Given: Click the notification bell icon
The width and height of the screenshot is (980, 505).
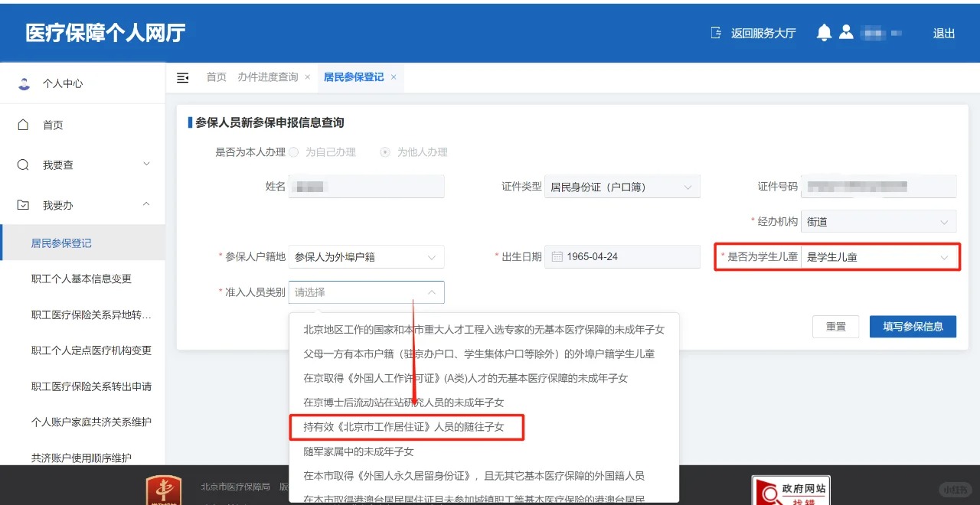Looking at the screenshot, I should [x=824, y=32].
